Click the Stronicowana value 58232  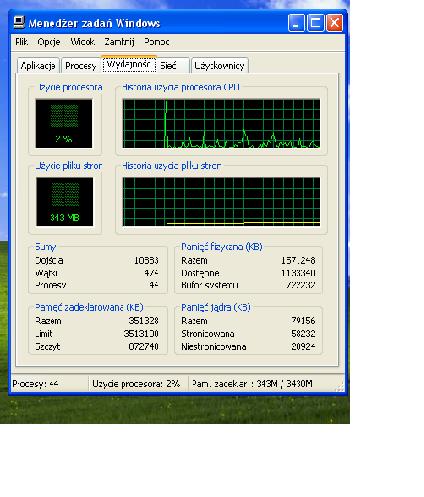point(303,334)
